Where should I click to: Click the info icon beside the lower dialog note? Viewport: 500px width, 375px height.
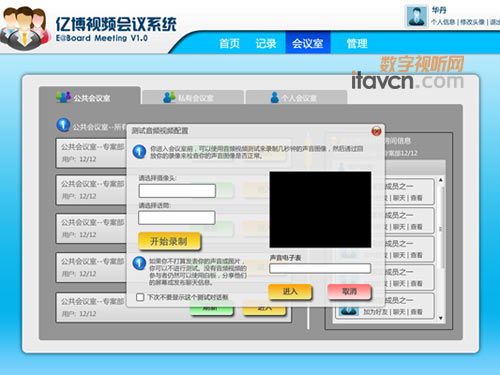click(139, 263)
